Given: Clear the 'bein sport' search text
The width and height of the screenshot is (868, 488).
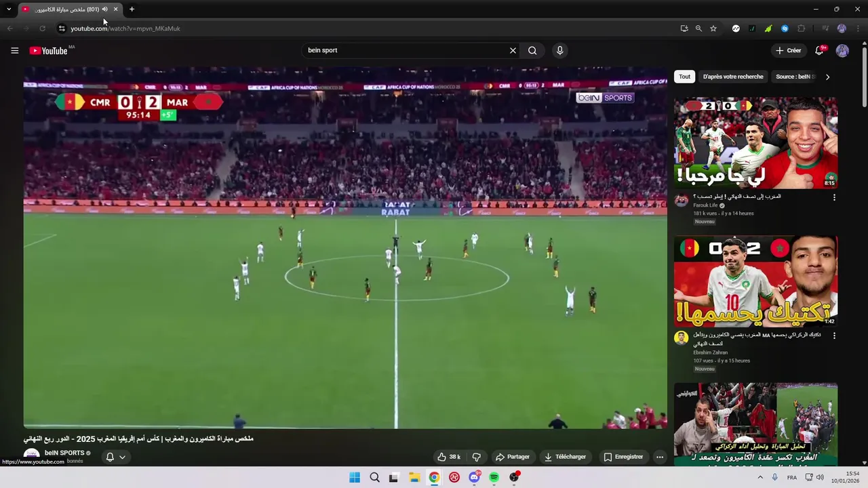Looking at the screenshot, I should pyautogui.click(x=513, y=50).
